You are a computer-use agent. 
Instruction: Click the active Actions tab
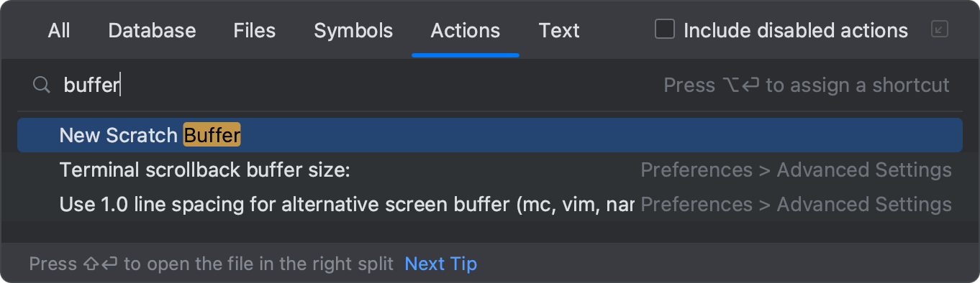click(466, 30)
